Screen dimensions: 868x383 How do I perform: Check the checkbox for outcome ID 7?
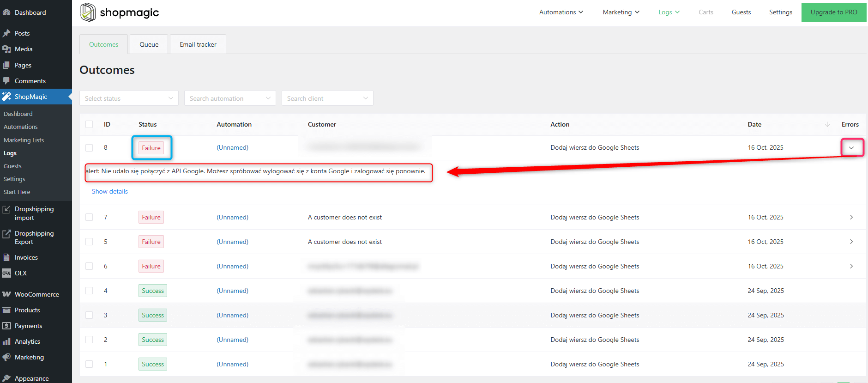click(89, 217)
